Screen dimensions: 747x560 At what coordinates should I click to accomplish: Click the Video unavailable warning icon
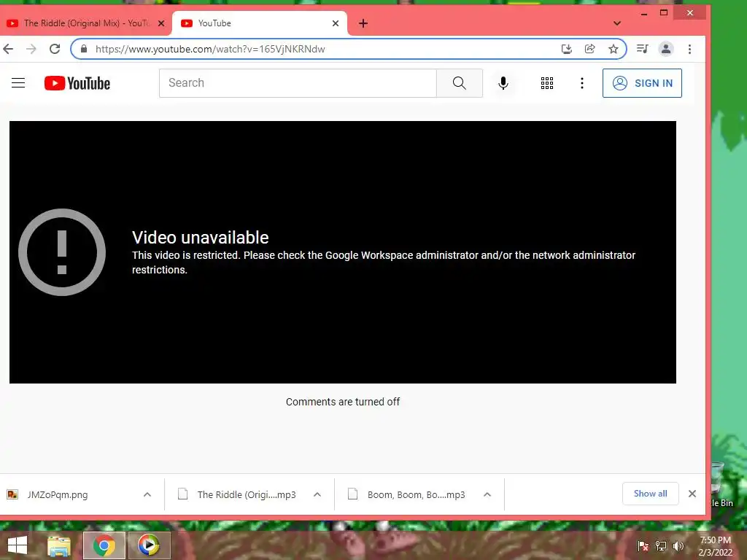click(x=62, y=252)
